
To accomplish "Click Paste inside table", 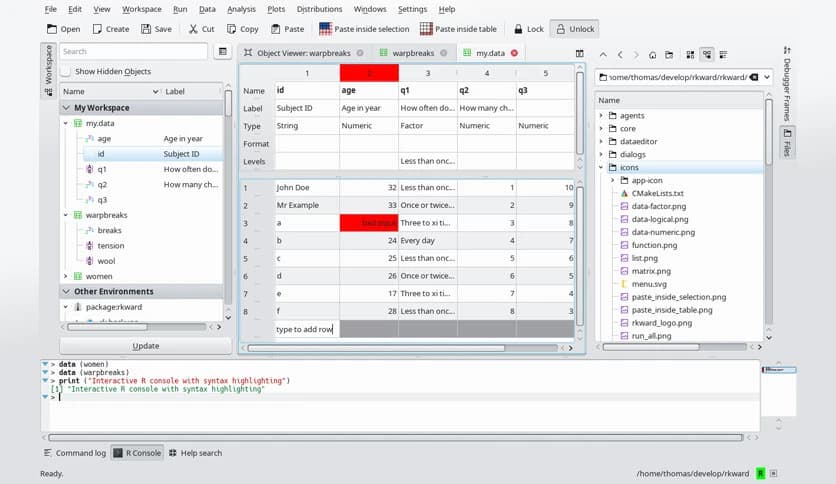I will (x=459, y=29).
